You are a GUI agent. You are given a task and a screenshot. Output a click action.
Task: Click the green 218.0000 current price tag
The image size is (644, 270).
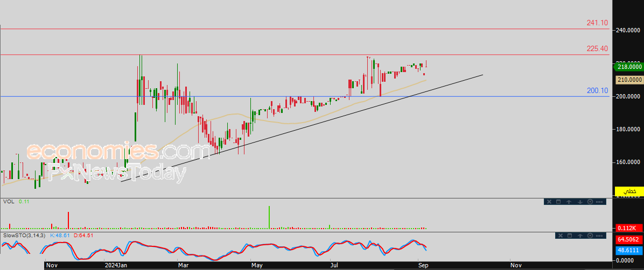coord(628,67)
